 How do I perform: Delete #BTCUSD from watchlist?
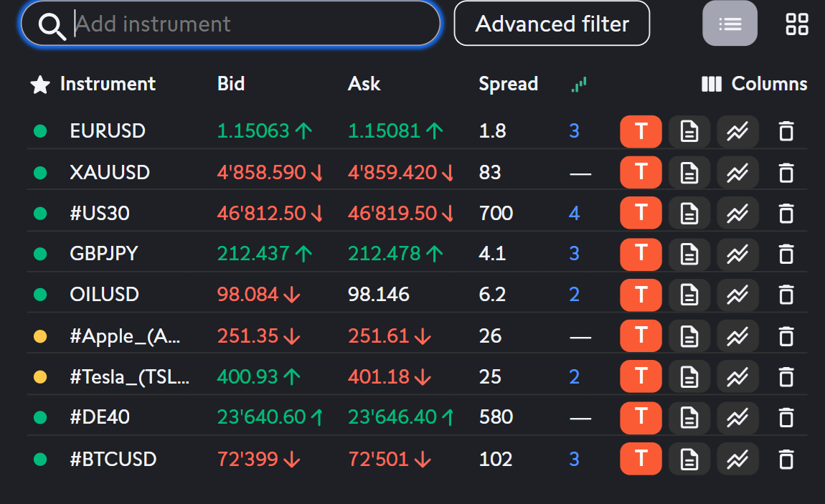pyautogui.click(x=786, y=459)
